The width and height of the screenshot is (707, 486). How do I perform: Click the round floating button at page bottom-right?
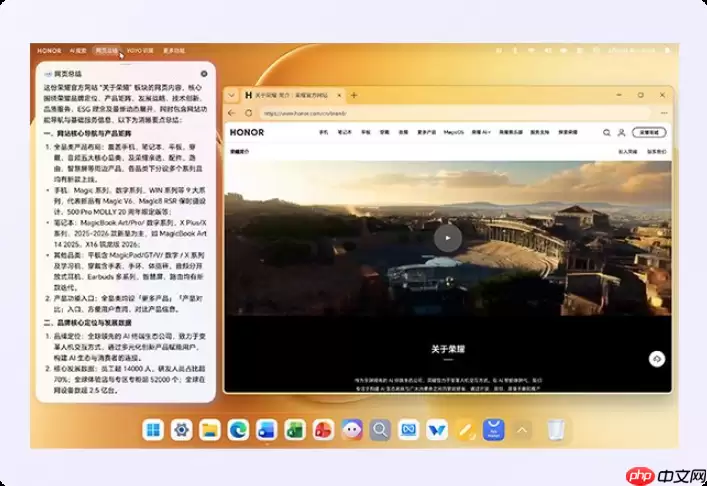point(657,359)
